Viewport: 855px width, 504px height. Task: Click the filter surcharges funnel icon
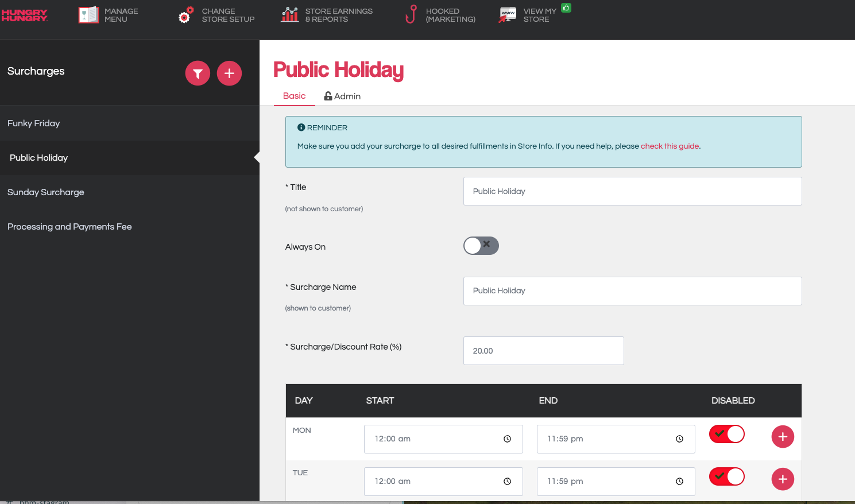pyautogui.click(x=198, y=73)
